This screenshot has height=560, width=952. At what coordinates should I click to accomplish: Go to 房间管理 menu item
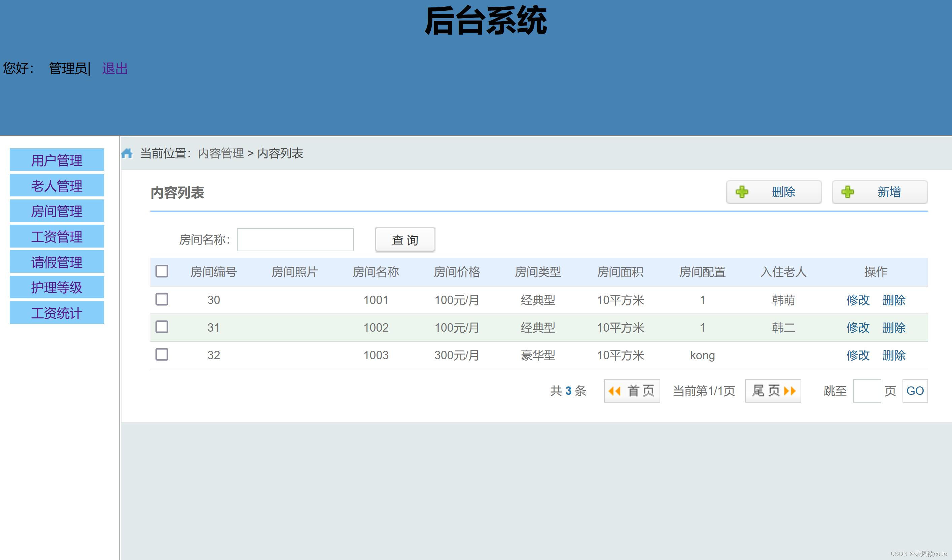[57, 211]
